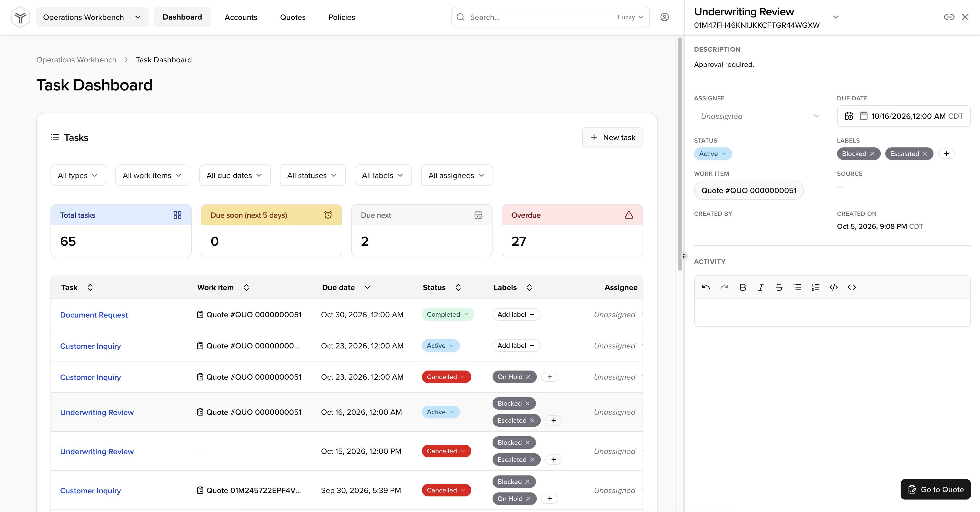
Task: Click the Due soon alarm clock icon
Action: coord(328,215)
